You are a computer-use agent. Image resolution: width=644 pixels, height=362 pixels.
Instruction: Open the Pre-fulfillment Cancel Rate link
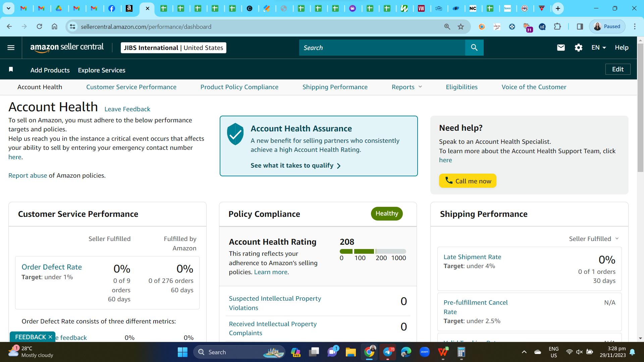476,307
